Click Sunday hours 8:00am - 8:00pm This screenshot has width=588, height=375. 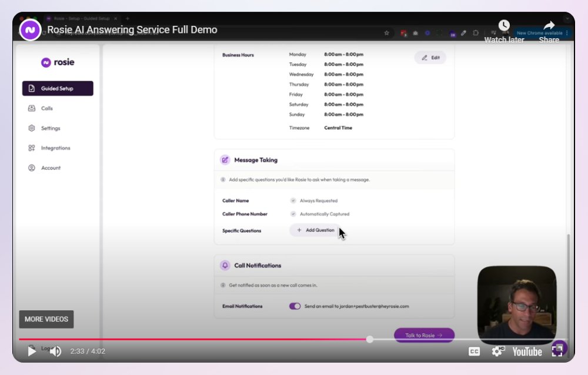coord(343,115)
